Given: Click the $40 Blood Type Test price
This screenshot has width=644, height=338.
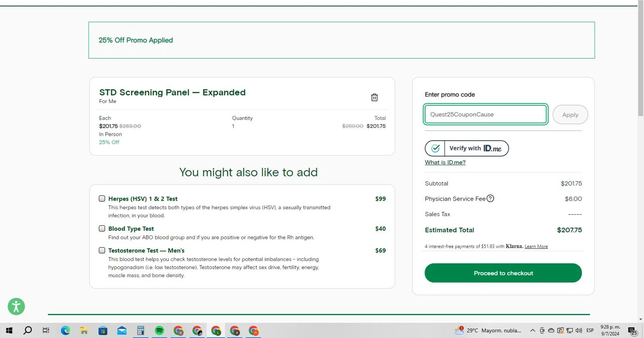Looking at the screenshot, I should click(380, 229).
